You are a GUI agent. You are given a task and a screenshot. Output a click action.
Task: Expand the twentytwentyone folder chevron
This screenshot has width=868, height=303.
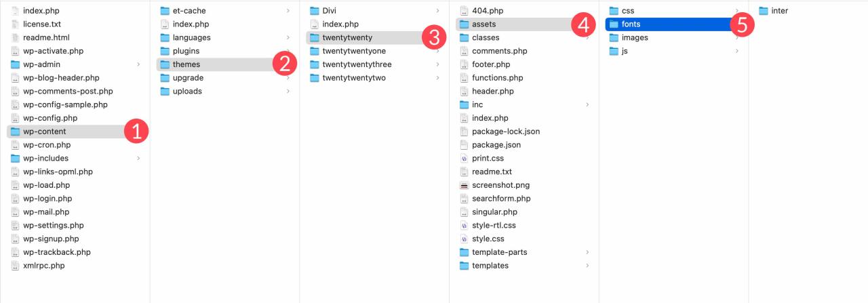437,51
